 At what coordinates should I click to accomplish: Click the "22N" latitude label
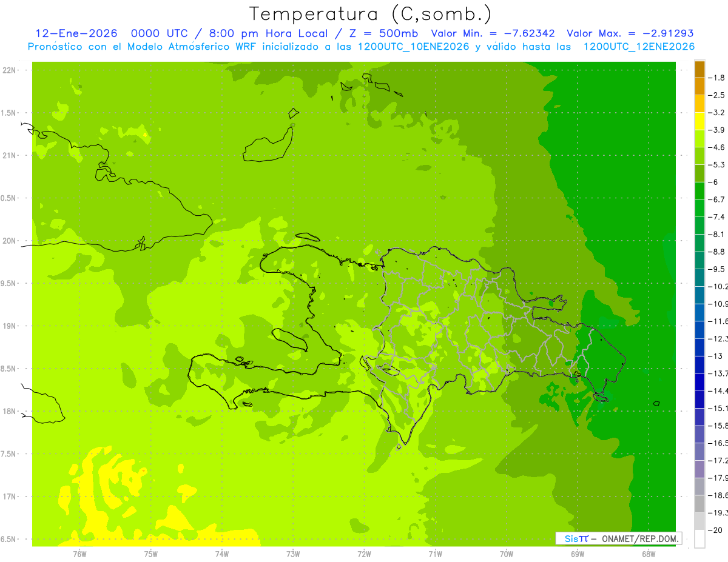10,70
